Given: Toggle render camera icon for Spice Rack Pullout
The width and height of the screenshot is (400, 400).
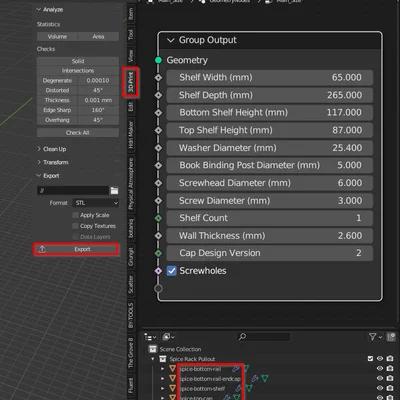Looking at the screenshot, I should click(x=390, y=359).
